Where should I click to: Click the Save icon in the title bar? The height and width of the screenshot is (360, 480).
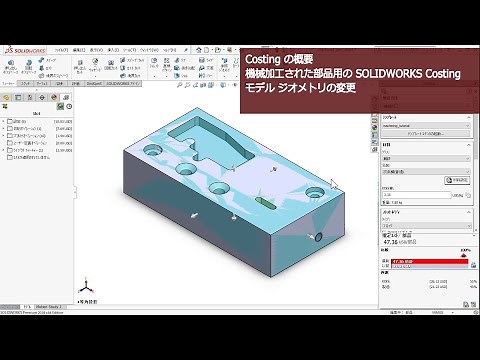click(230, 50)
